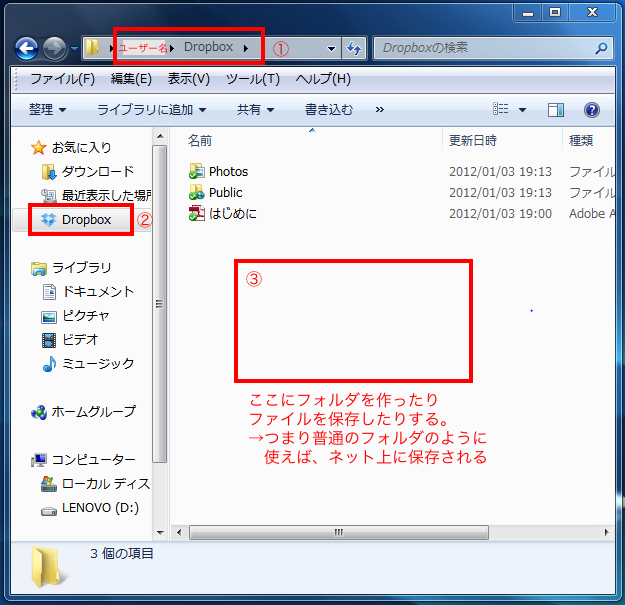Click nav pane scrollbar up arrow
625x605 pixels.
(160, 136)
